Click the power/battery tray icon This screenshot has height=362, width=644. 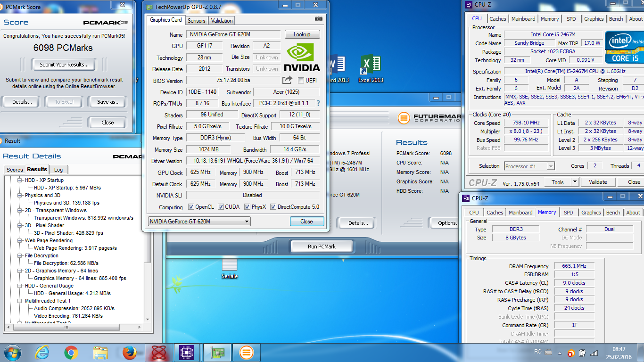(x=583, y=352)
